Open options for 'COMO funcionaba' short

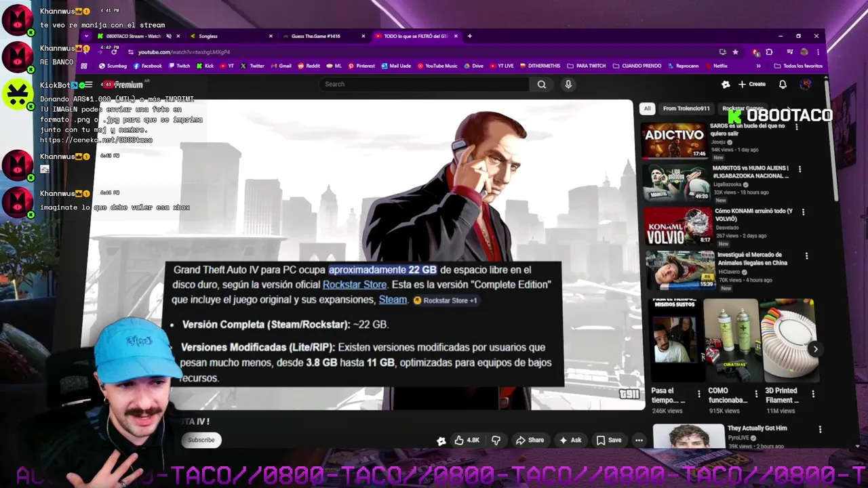tap(756, 393)
